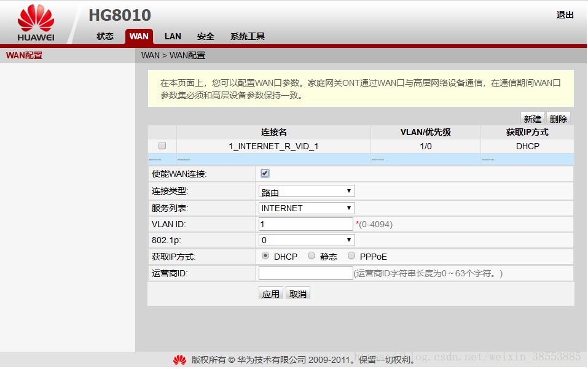Select WAN配置 in the left sidebar
The height and width of the screenshot is (369, 588).
pyautogui.click(x=25, y=55)
